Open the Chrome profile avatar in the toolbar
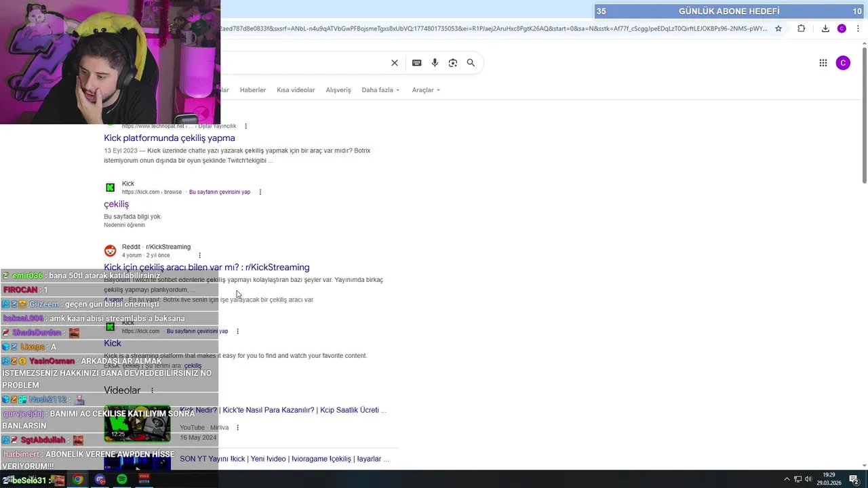The width and height of the screenshot is (868, 488). (842, 28)
